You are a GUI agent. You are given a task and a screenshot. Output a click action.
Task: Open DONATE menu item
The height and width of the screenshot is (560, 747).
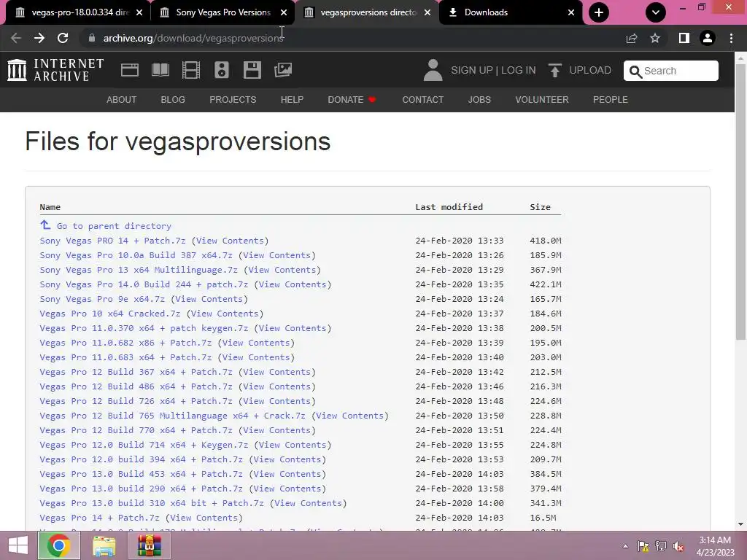click(352, 99)
